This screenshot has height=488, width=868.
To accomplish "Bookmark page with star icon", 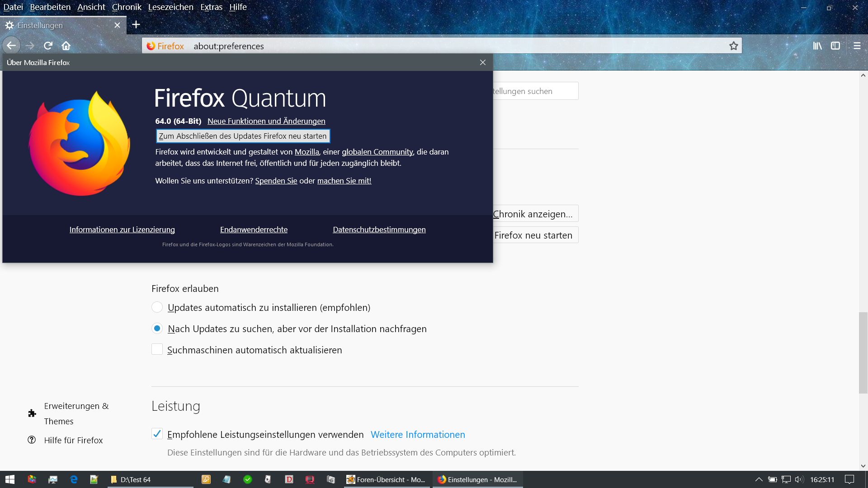I will (733, 46).
